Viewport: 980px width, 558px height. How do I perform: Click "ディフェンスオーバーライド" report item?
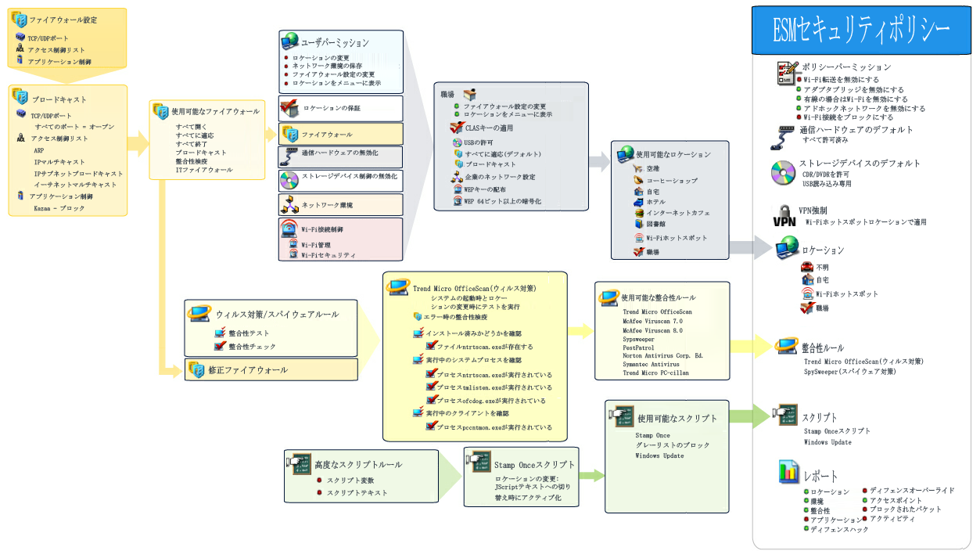[912, 491]
